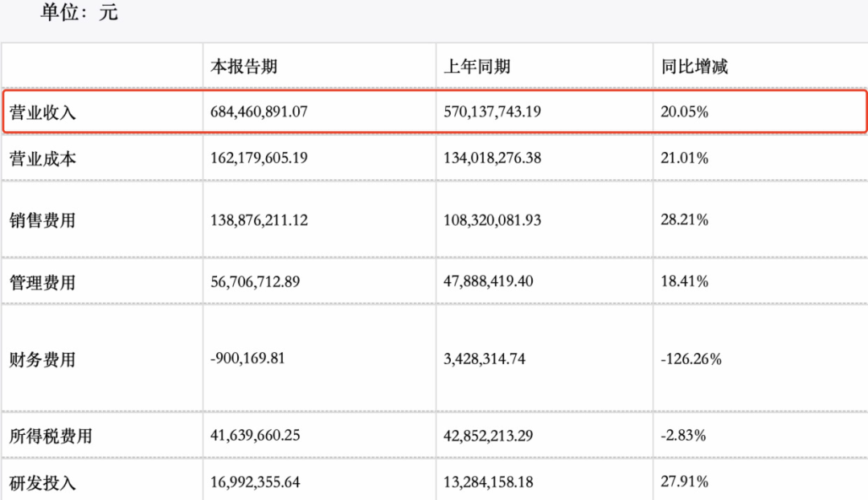Click the 本报告期 column header

(244, 67)
